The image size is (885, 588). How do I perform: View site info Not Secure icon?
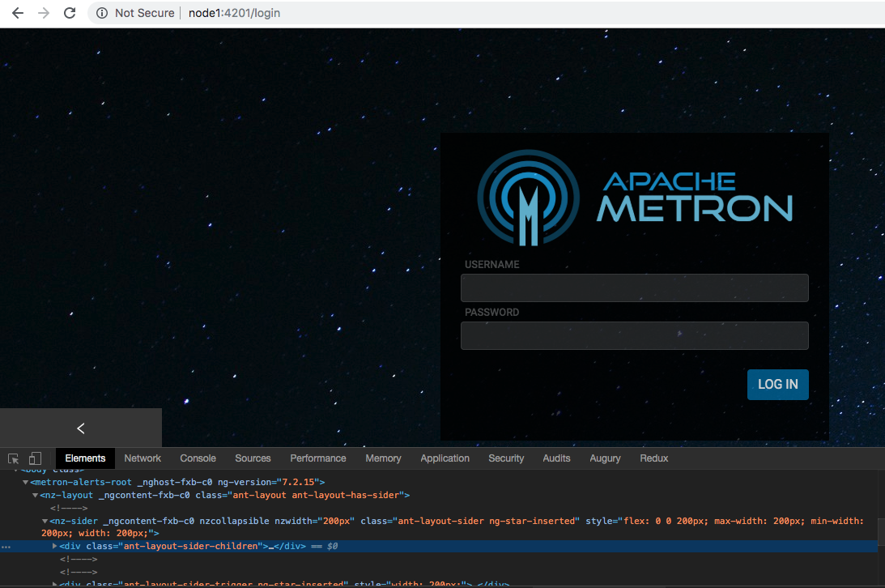101,13
